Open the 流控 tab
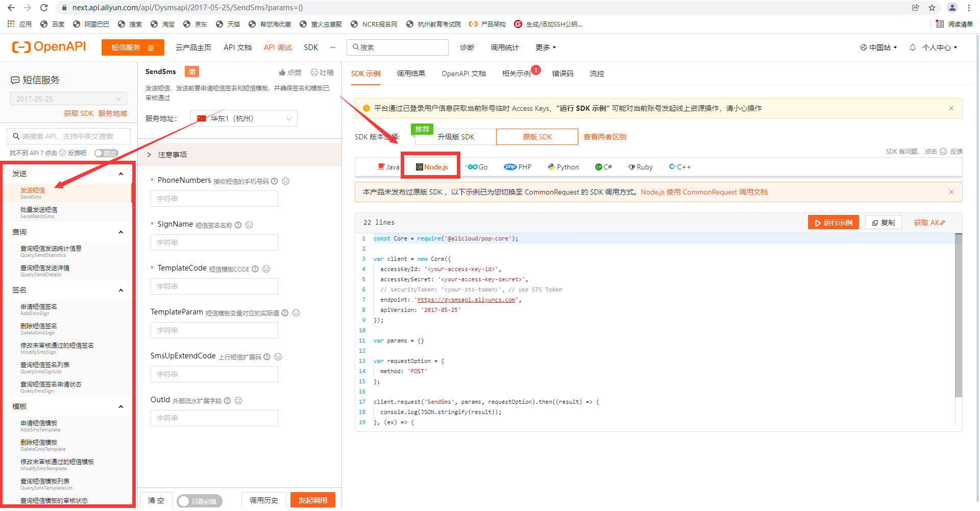Image resolution: width=980 pixels, height=511 pixels. (597, 74)
